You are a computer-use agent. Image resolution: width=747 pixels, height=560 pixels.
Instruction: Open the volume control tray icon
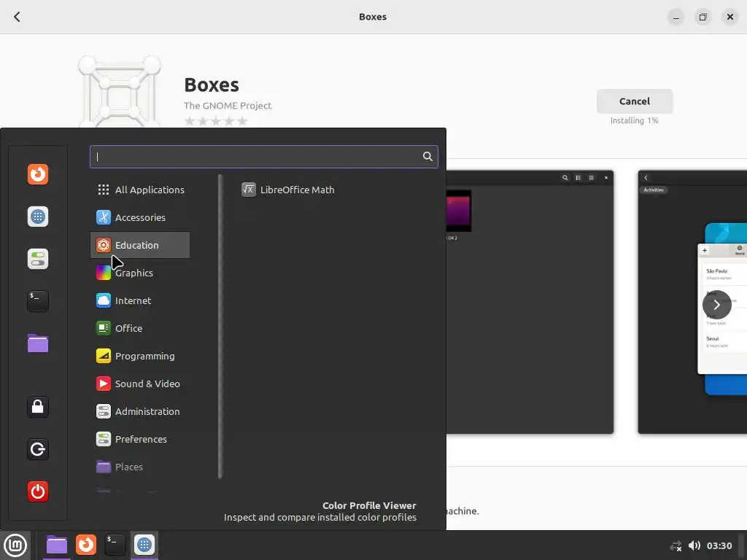(694, 545)
